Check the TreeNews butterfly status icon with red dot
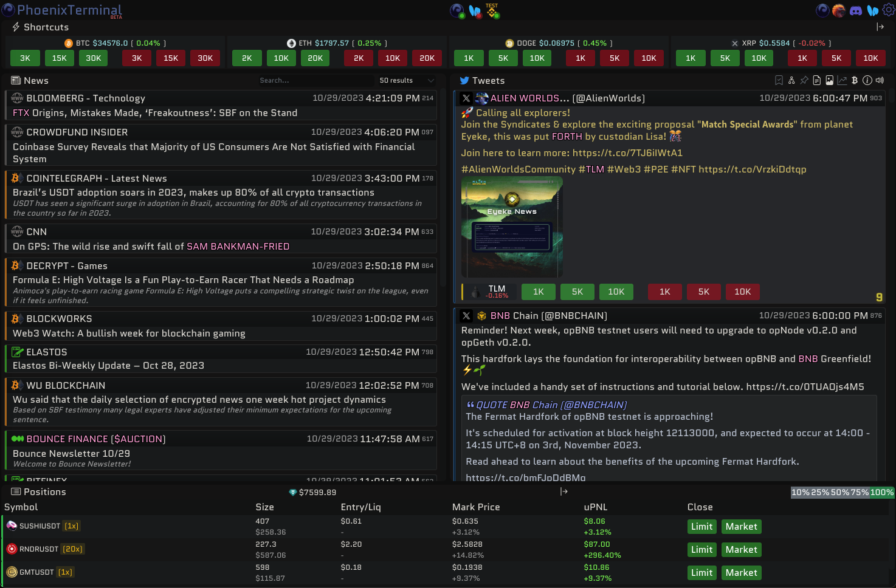The image size is (896, 588). coord(475,11)
